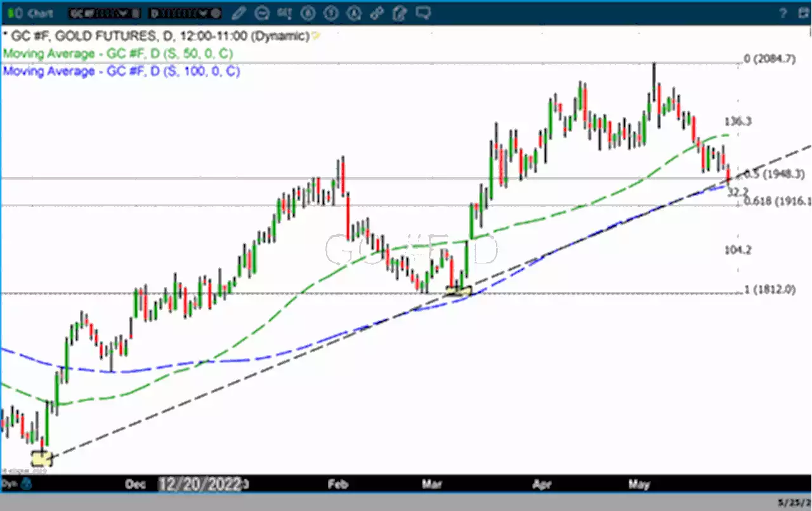Viewport: 812px width, 511px height.
Task: Click the toolbar icon left of circled S
Action: pos(284,12)
